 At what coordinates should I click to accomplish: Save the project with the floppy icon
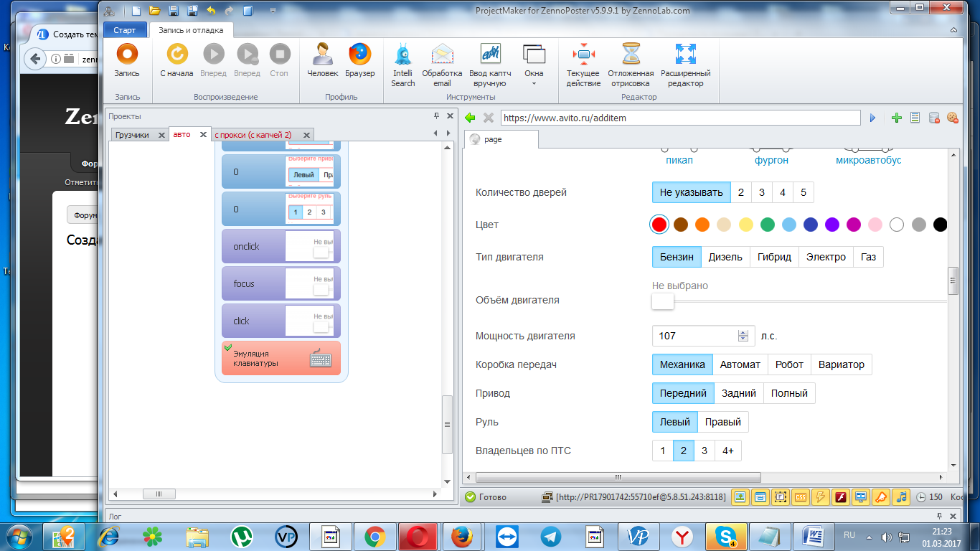point(173,11)
